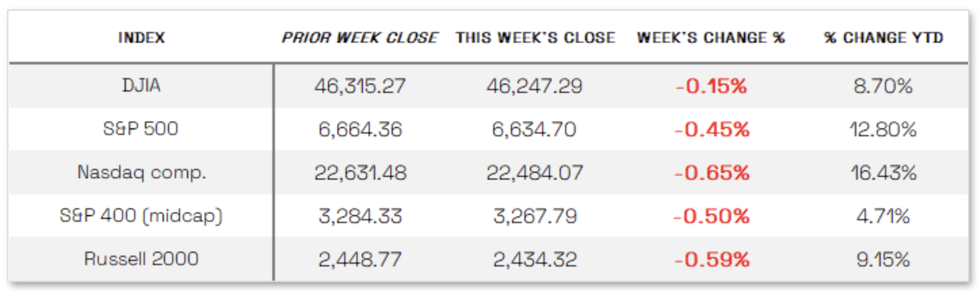This screenshot has height=297, width=980.
Task: Select the red -0.15% DJIA weekly change
Action: pyautogui.click(x=711, y=86)
